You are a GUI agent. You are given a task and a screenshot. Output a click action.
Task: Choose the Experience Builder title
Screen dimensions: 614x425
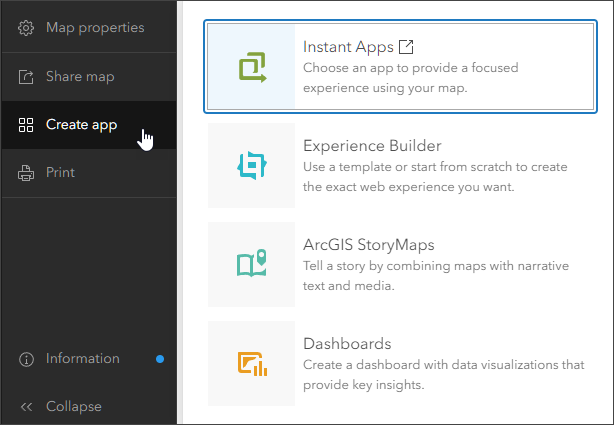372,146
